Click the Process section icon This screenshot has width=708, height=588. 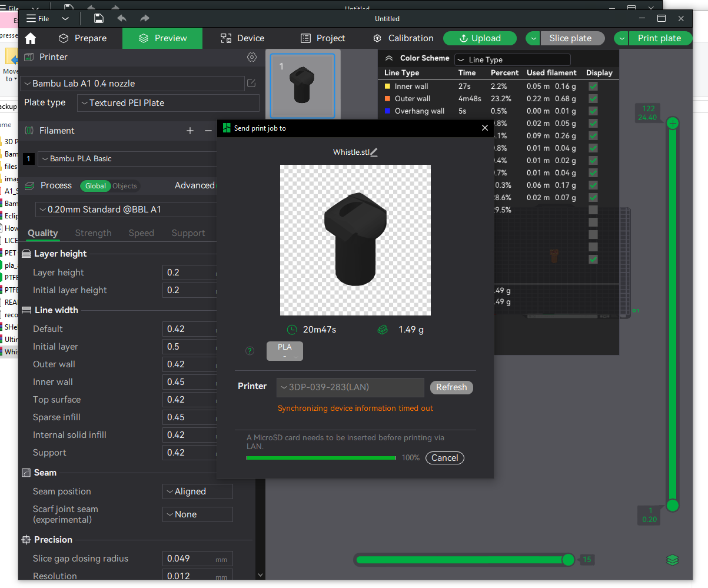29,185
